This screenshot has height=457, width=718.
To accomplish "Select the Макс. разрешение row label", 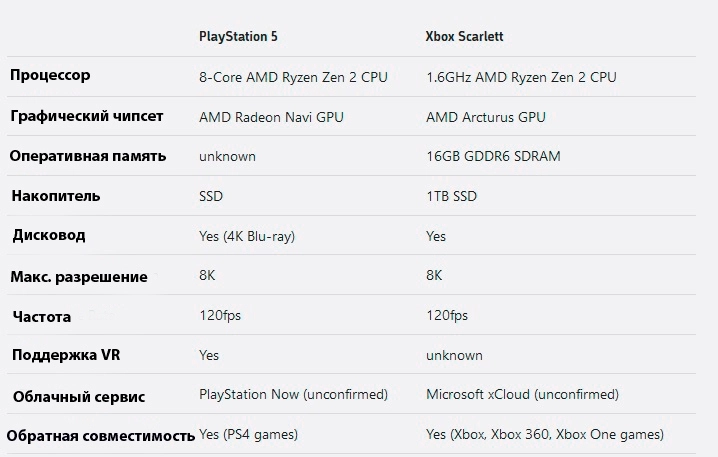I will (x=78, y=276).
